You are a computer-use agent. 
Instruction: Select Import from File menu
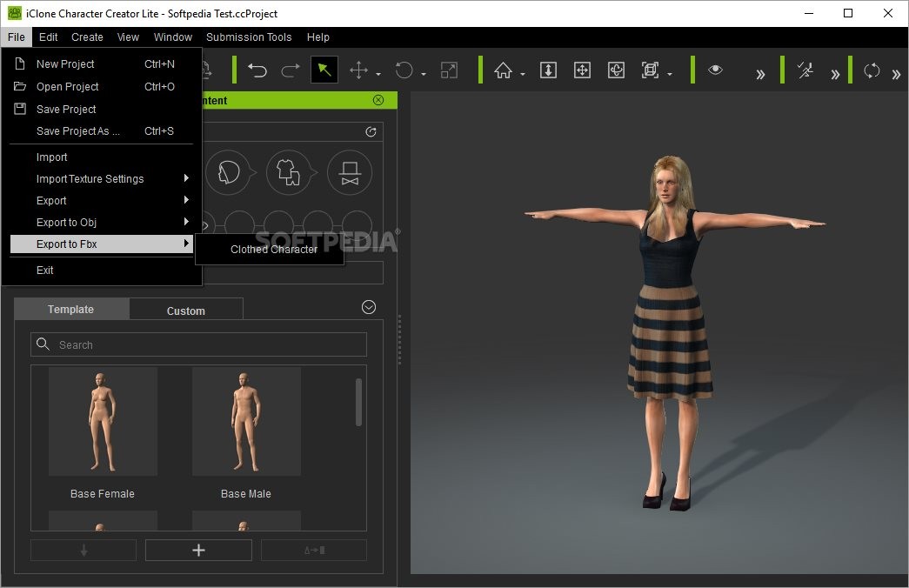click(x=102, y=157)
